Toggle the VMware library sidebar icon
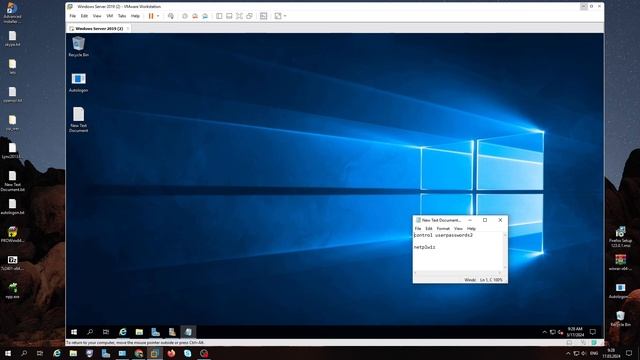This screenshot has height=360, width=640. coord(219,16)
